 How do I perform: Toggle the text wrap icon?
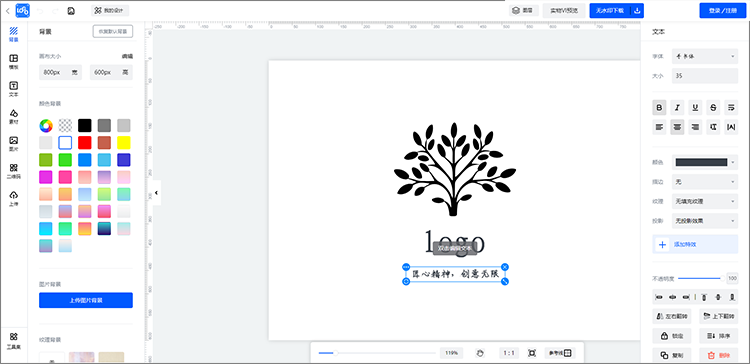tap(731, 108)
